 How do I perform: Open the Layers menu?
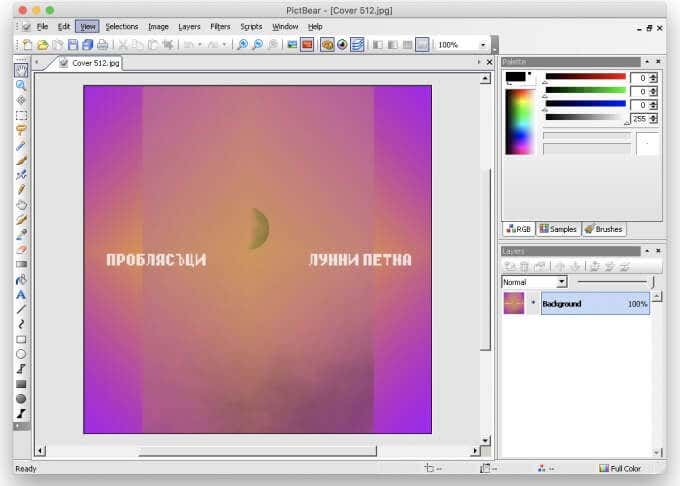pos(190,27)
